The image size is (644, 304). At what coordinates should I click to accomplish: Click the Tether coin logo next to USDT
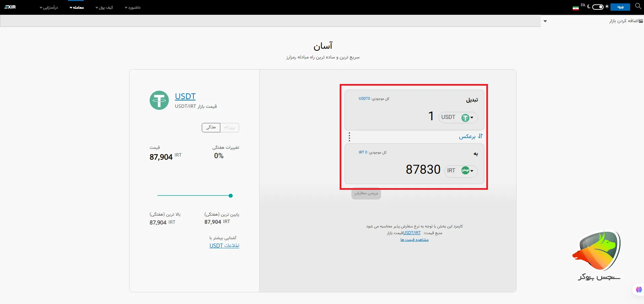[x=159, y=100]
